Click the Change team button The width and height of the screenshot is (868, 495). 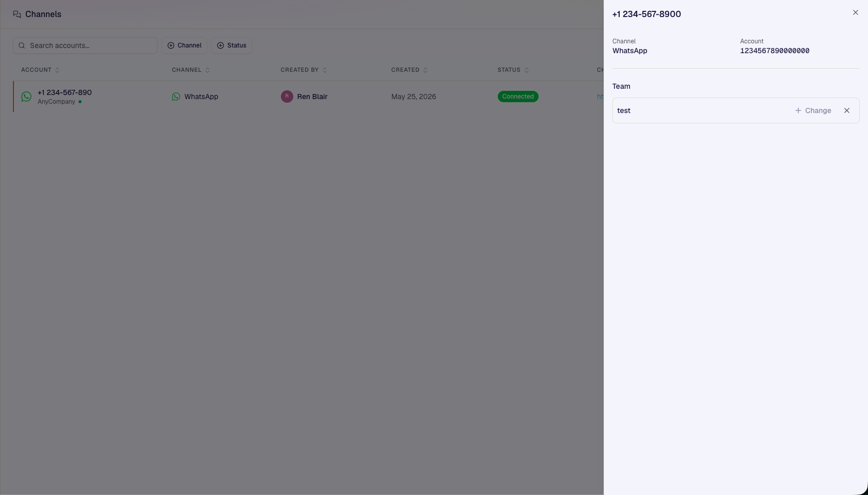pos(813,110)
